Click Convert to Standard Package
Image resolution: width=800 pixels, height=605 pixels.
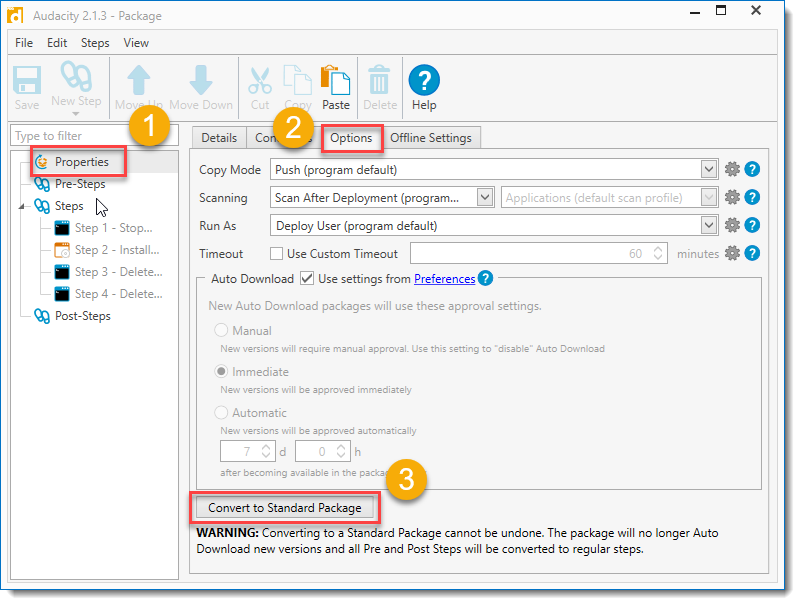[285, 507]
